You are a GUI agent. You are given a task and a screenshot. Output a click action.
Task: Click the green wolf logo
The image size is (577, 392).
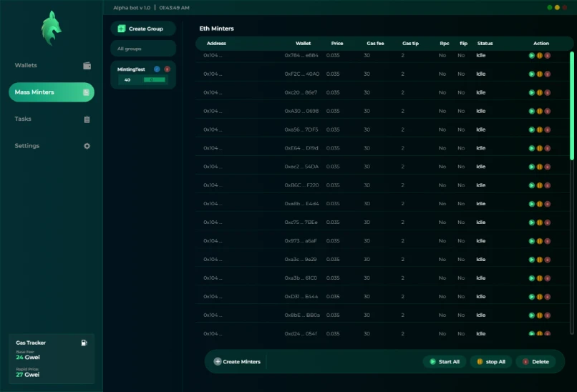(51, 29)
